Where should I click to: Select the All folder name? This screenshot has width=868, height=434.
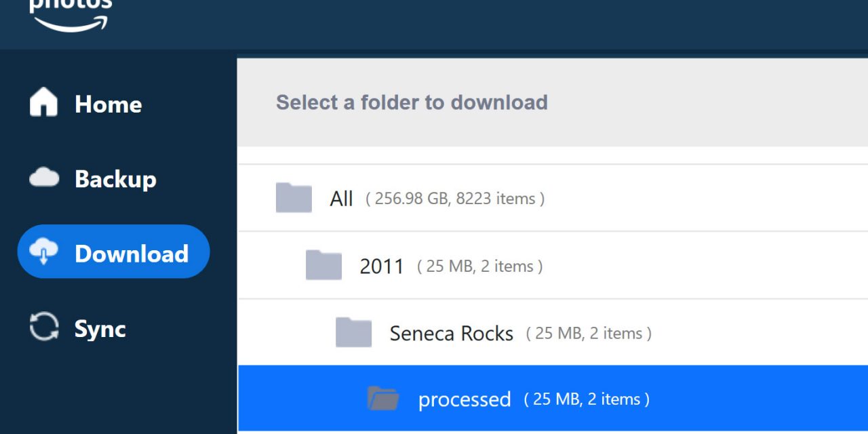(x=341, y=199)
